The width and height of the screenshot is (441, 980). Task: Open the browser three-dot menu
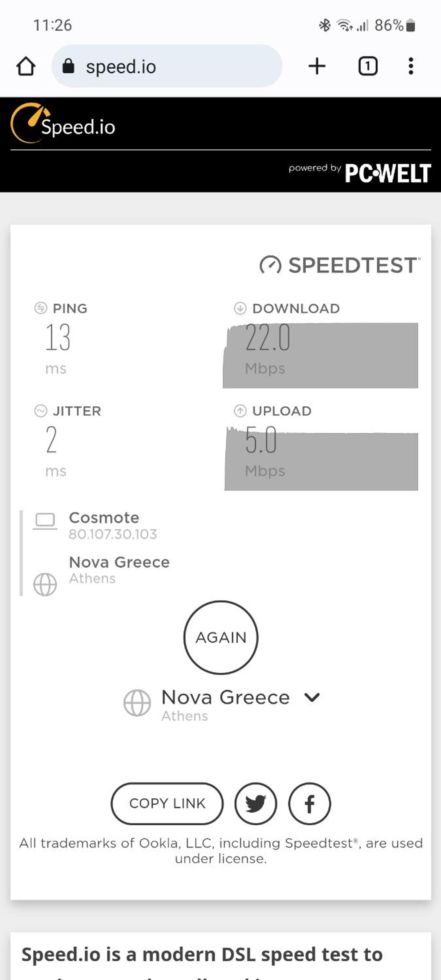click(411, 66)
